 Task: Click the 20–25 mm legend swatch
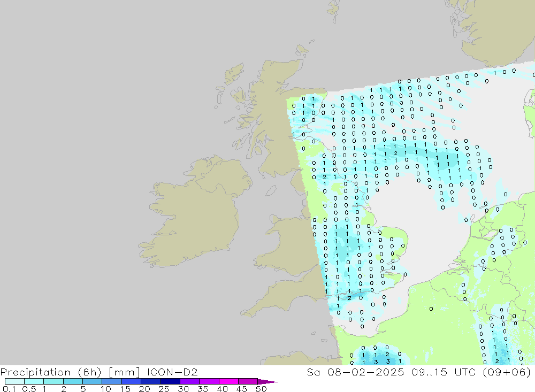pyautogui.click(x=150, y=381)
